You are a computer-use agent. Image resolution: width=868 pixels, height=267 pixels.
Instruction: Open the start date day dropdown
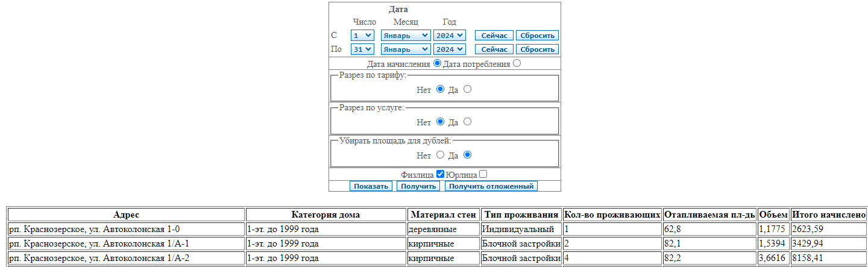pyautogui.click(x=362, y=36)
